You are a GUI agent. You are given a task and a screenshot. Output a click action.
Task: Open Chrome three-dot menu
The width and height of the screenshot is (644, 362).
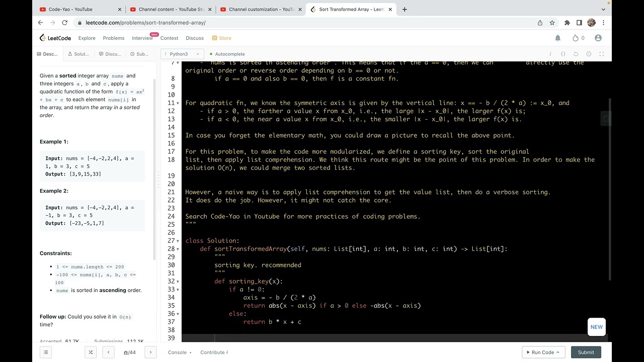pos(603,23)
